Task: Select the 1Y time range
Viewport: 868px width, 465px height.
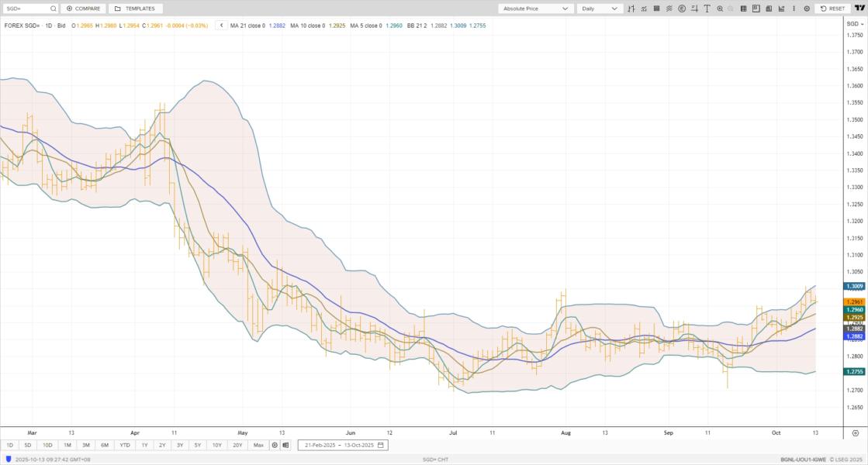Action: tap(144, 445)
